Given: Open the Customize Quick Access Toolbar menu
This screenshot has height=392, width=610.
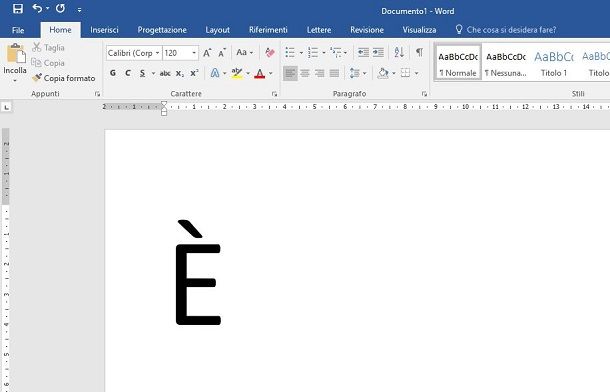Looking at the screenshot, I should [x=79, y=10].
